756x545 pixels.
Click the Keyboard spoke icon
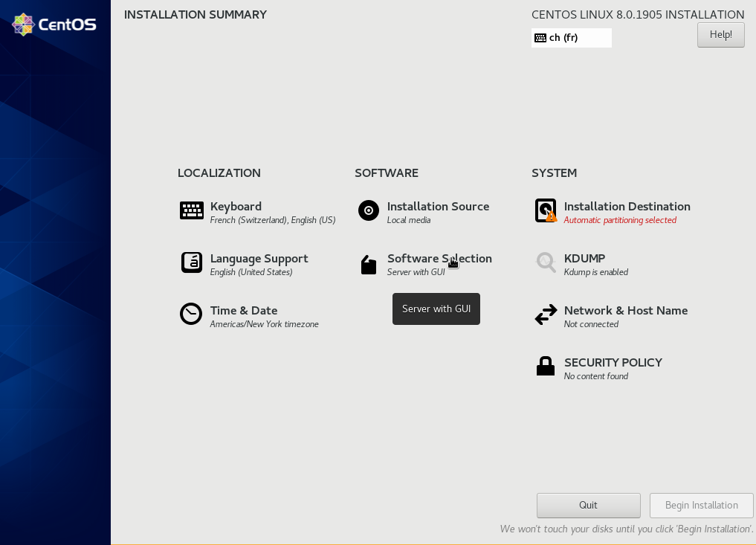[192, 211]
